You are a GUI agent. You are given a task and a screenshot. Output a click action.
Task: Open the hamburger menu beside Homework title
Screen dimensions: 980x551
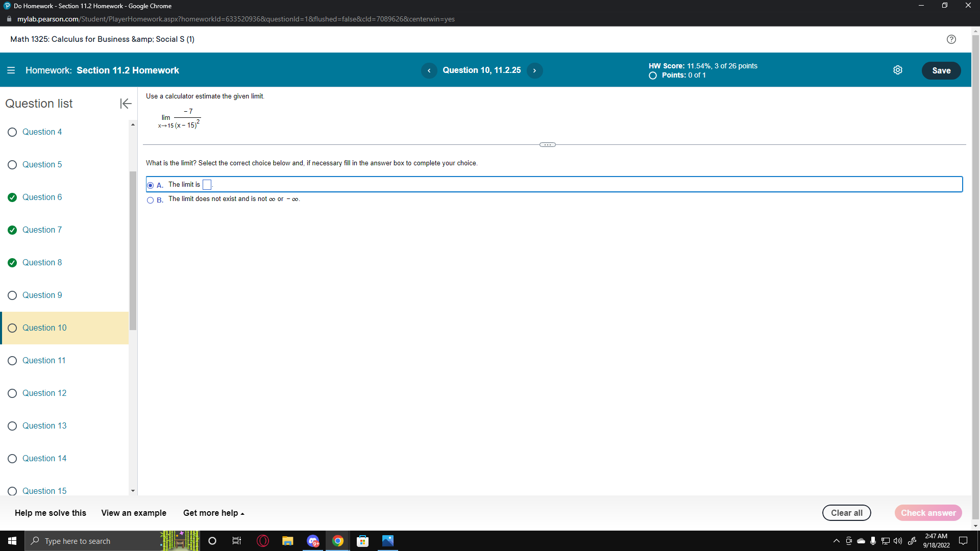(11, 70)
